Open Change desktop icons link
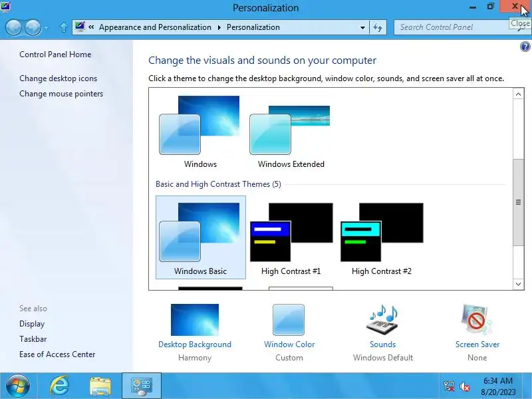The height and width of the screenshot is (399, 532). pyautogui.click(x=58, y=78)
